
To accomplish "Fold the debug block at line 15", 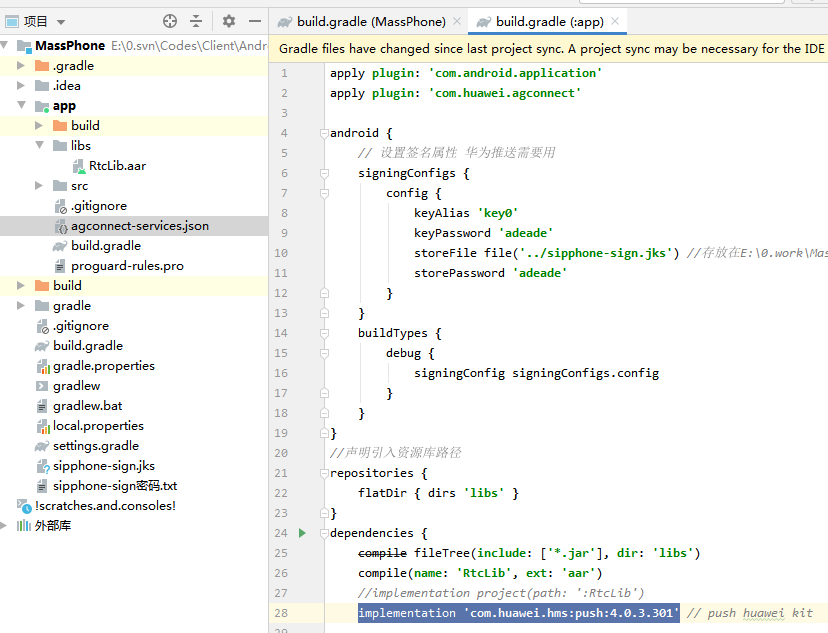I will (x=324, y=353).
